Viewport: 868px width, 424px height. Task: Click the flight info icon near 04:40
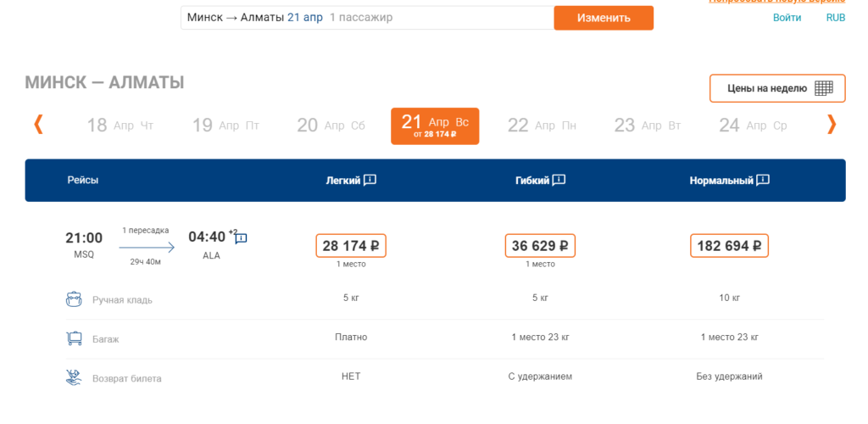(x=241, y=238)
